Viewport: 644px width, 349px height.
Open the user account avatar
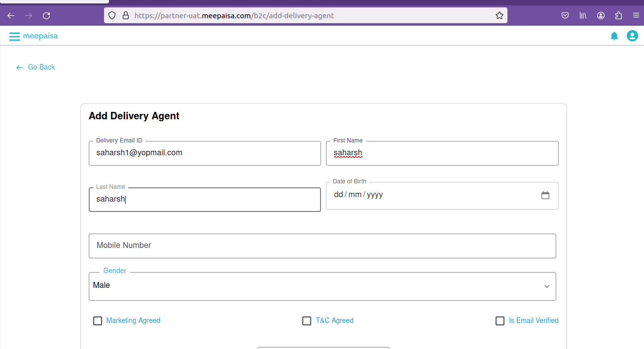click(632, 36)
